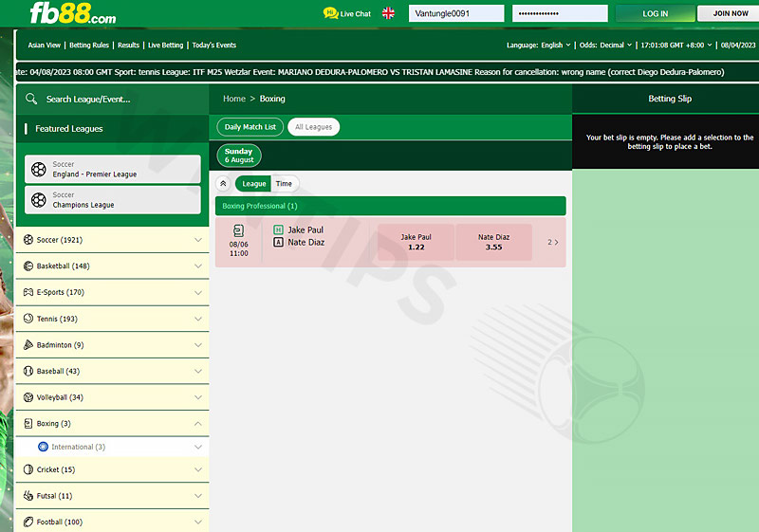Open more markets link '2 >'
759x532 pixels.
coord(553,242)
